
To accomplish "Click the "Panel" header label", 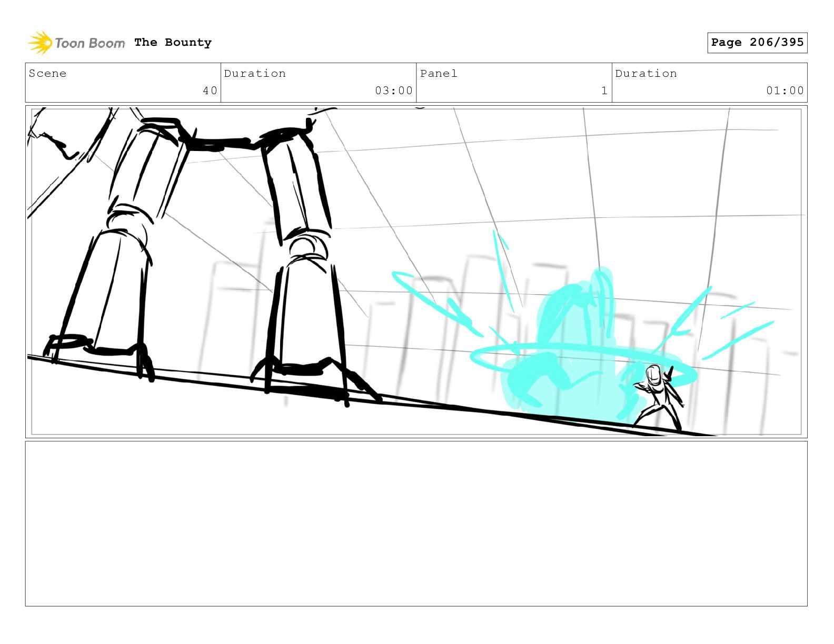I will 439,74.
